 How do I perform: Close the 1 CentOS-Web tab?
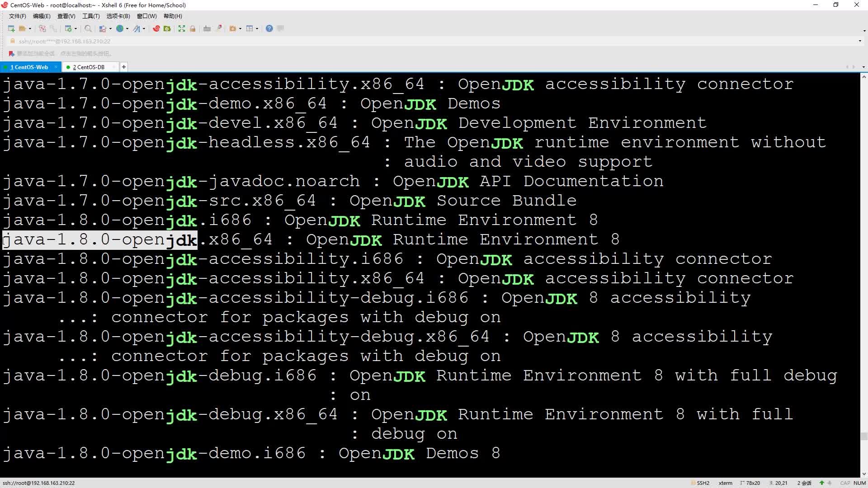point(56,67)
